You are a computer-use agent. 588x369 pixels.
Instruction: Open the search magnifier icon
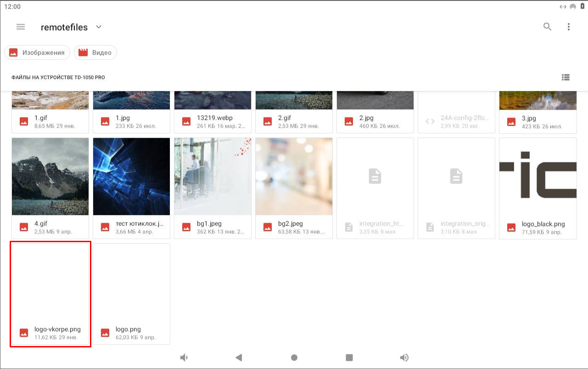547,27
